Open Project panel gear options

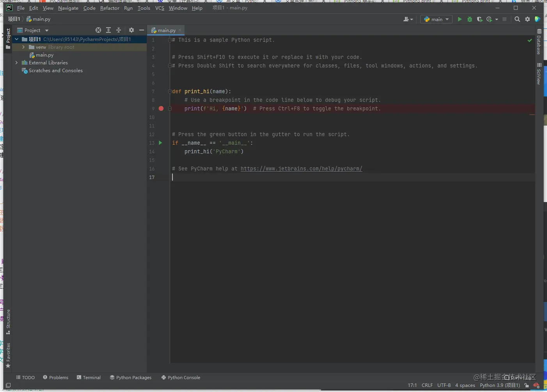(131, 30)
